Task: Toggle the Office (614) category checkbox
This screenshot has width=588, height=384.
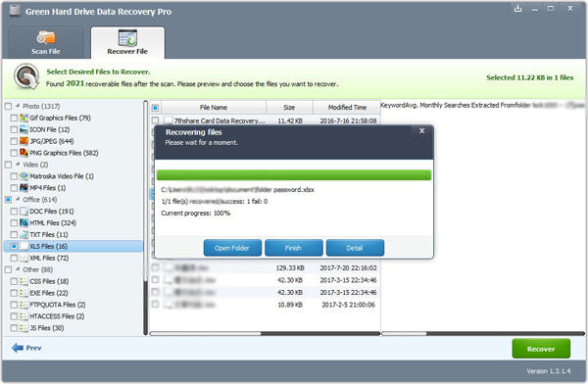Action: click(x=8, y=200)
